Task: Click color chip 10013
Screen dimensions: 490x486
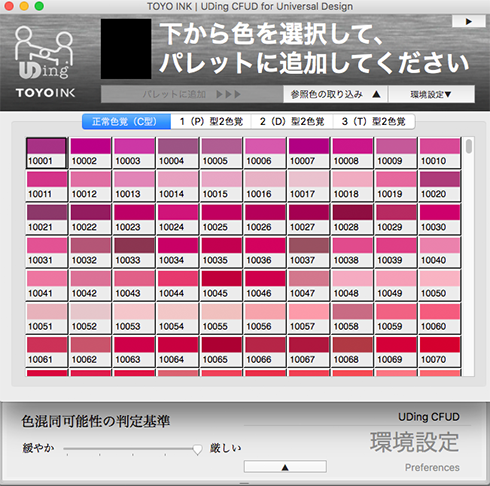Action: click(134, 186)
